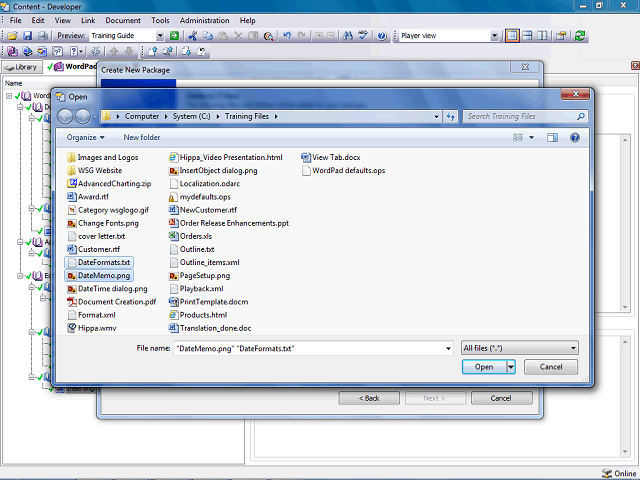Screen dimensions: 640x480
Task: Open the Link menu
Action: 88,20
